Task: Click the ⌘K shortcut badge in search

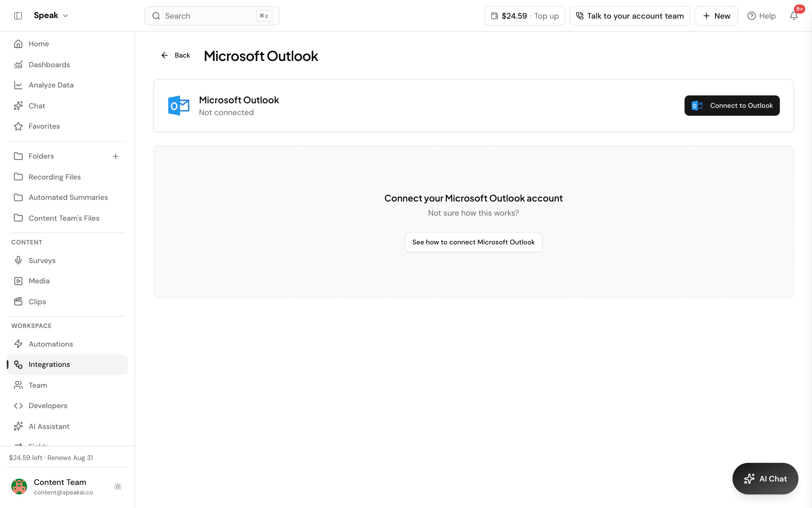Action: click(264, 16)
